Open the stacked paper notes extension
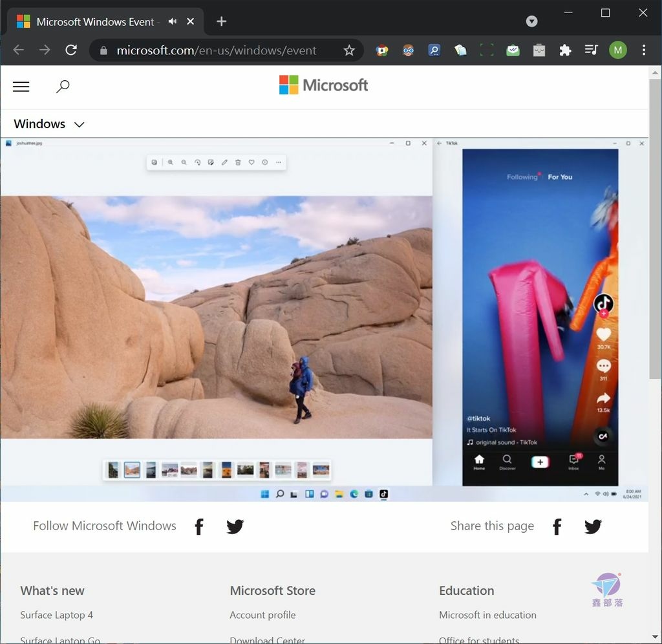 460,50
